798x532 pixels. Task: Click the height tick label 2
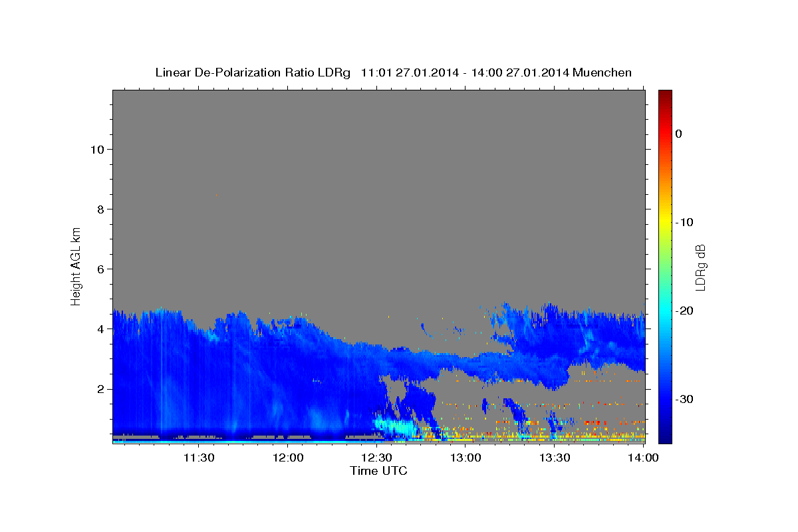click(x=99, y=388)
